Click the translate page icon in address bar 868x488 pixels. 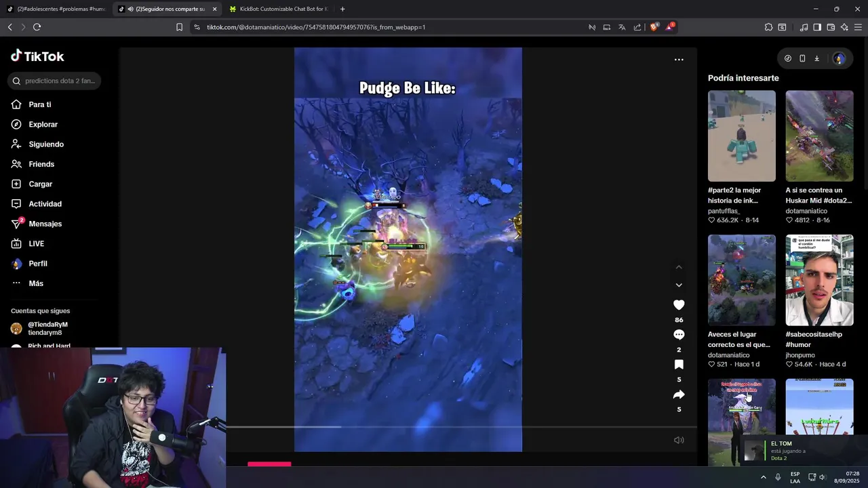click(x=622, y=27)
